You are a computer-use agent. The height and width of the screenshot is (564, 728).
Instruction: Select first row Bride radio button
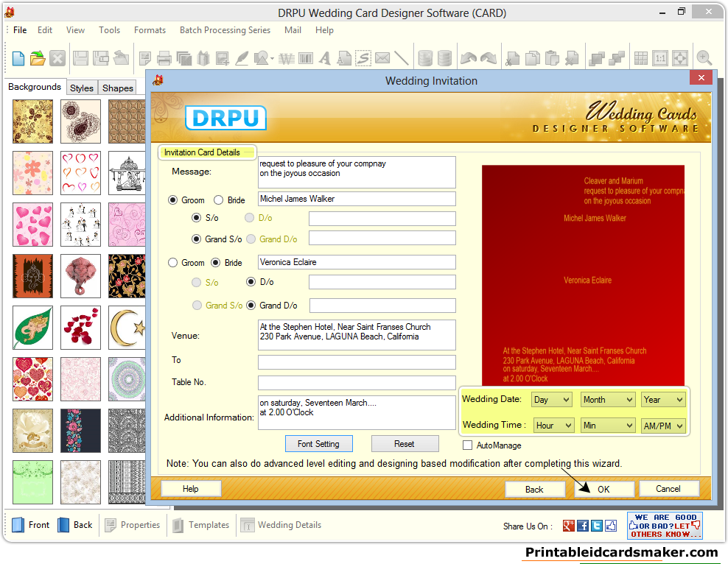(218, 200)
